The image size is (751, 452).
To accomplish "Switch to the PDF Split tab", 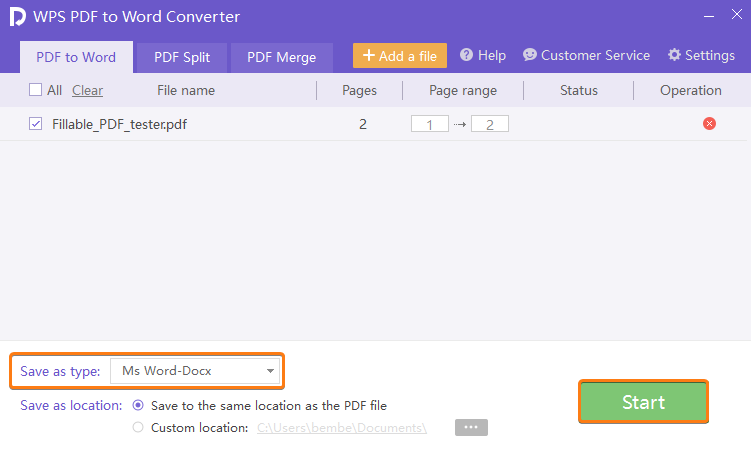I will click(x=182, y=58).
